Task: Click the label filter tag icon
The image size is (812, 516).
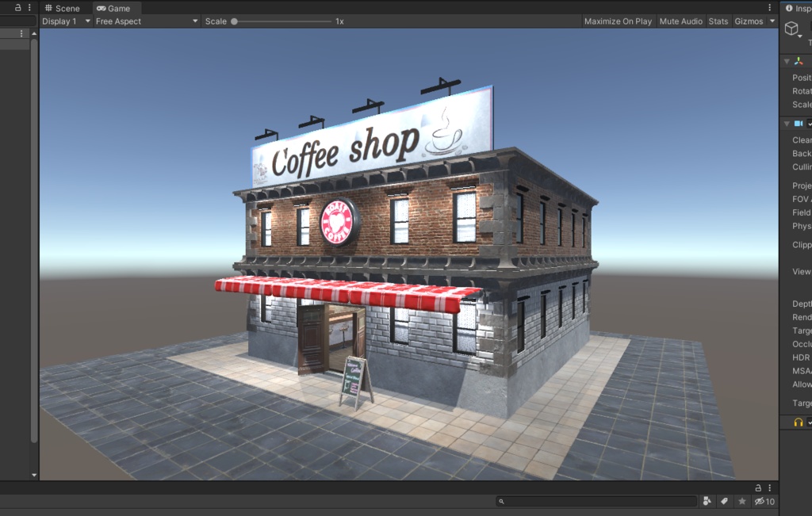Action: tap(724, 501)
